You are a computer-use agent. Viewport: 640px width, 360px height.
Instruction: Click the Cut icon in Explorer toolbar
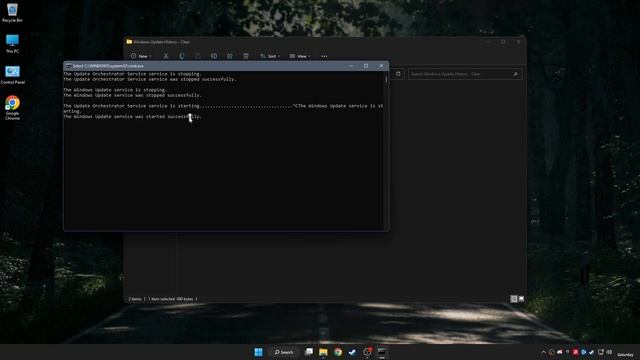pos(166,56)
